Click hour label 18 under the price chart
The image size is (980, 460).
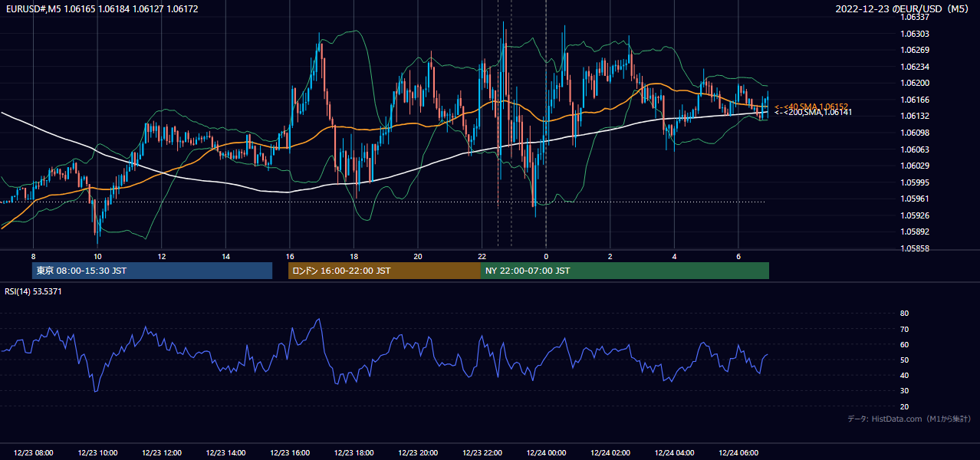354,256
